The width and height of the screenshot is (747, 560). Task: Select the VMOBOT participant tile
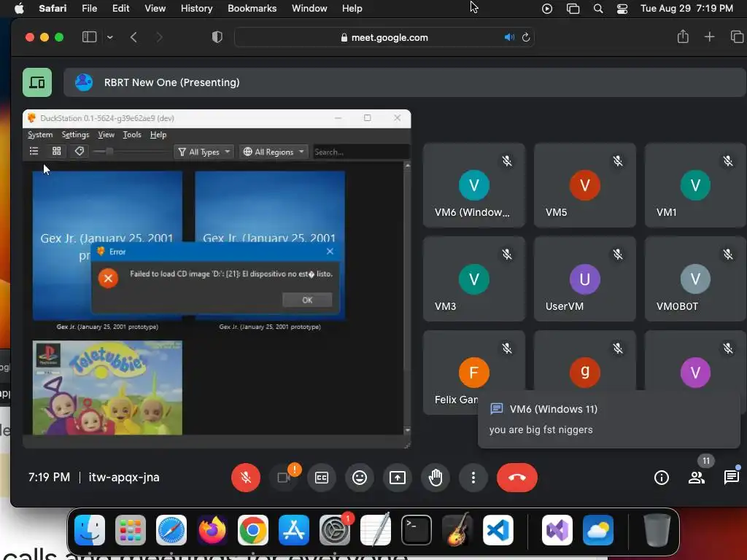(x=695, y=279)
